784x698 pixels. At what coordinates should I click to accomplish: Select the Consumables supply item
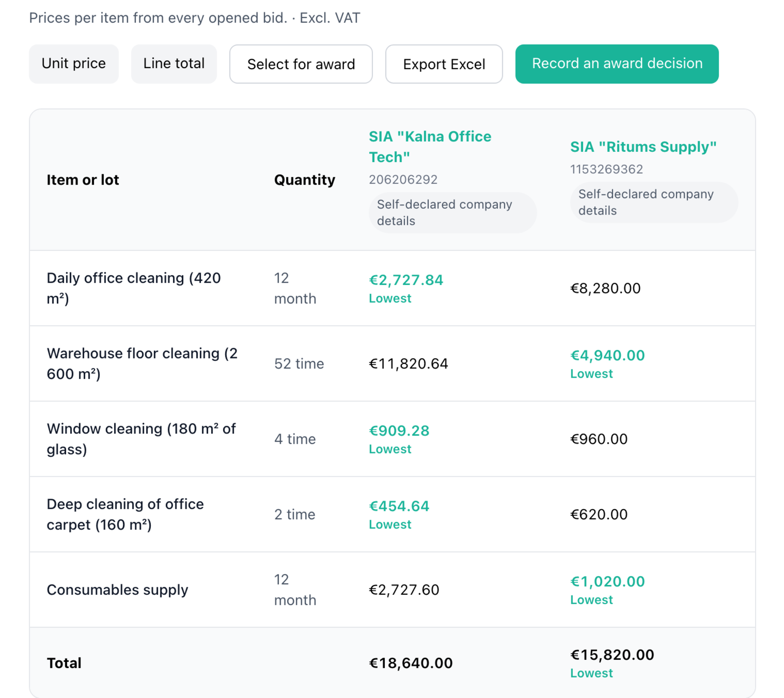(117, 590)
